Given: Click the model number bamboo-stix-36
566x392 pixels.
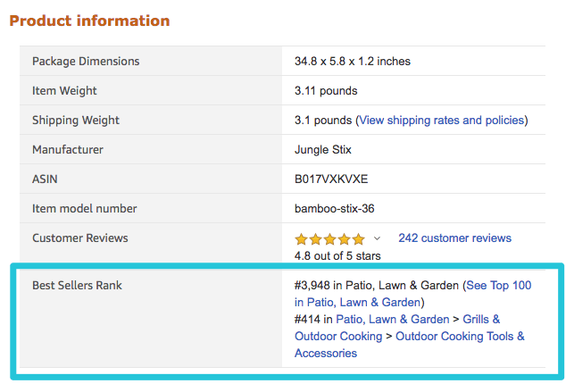Looking at the screenshot, I should [334, 209].
